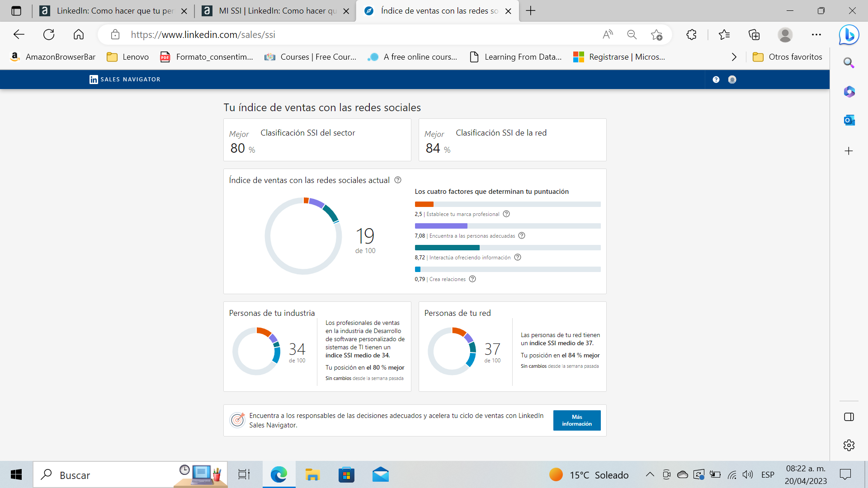
Task: Add this page to favorites
Action: (x=656, y=34)
